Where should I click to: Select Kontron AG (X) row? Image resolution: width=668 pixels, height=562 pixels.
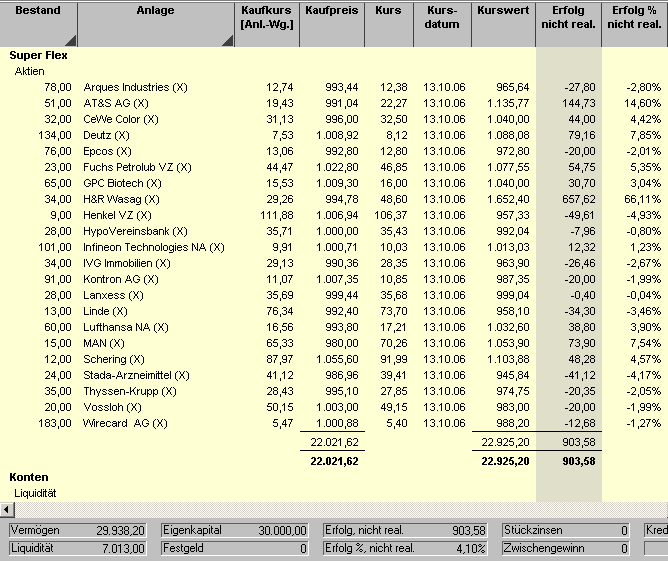point(334,280)
